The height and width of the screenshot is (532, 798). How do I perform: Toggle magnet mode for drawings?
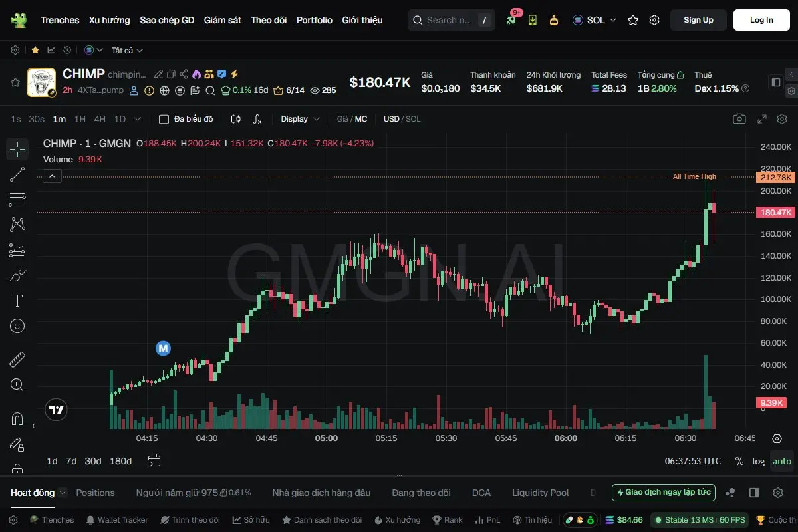click(x=17, y=419)
